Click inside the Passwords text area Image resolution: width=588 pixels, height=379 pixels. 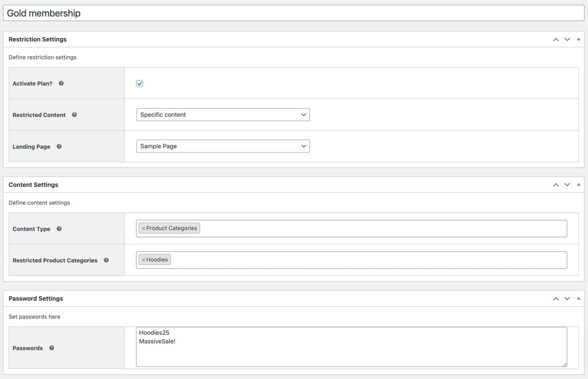tap(345, 347)
